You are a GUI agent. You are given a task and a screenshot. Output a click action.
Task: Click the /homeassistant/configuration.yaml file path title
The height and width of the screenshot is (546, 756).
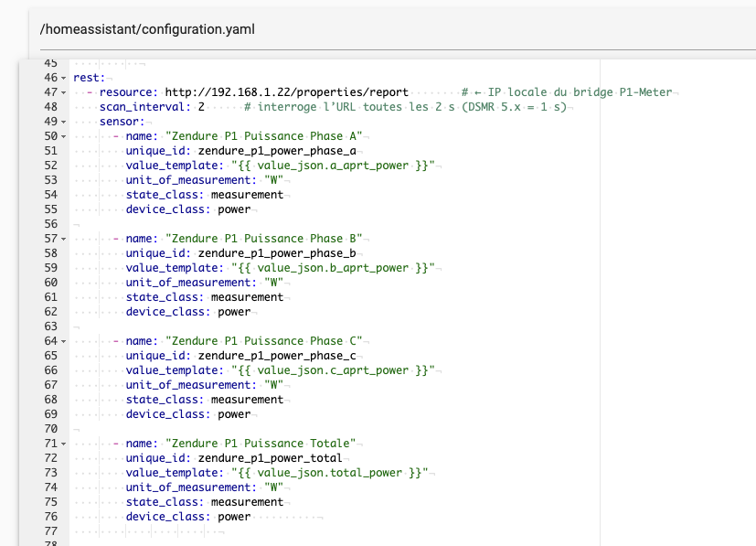pos(147,29)
